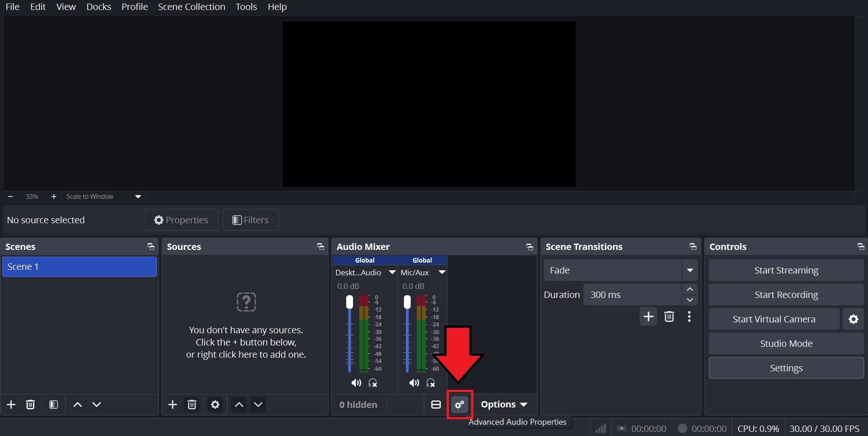Viewport: 868px width, 436px height.
Task: Open the Tools menu
Action: (246, 7)
